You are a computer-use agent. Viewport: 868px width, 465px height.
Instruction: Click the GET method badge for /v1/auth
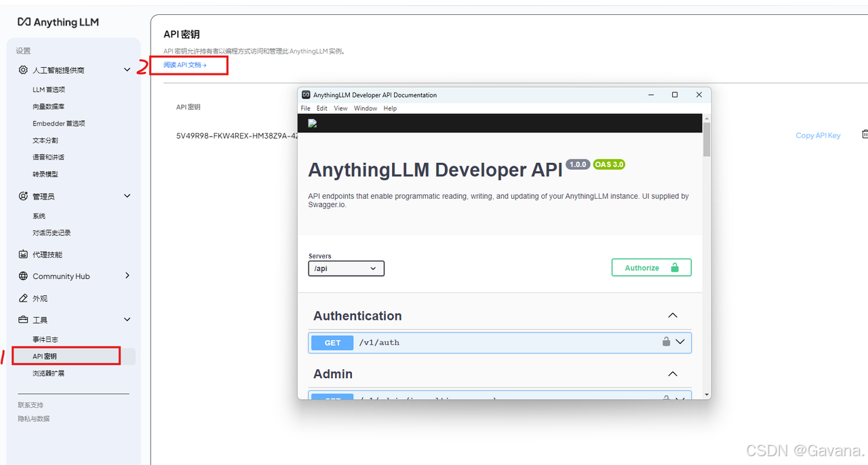pyautogui.click(x=332, y=343)
